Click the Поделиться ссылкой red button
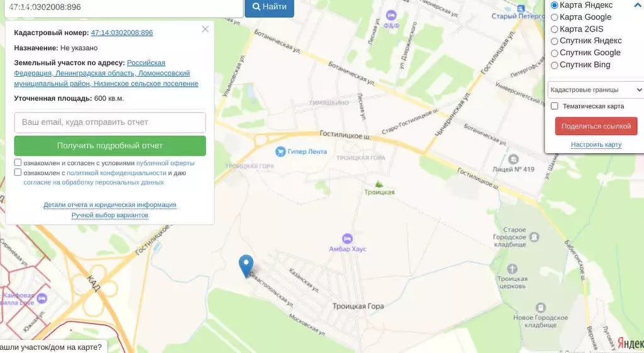The height and width of the screenshot is (353, 644). tap(596, 126)
